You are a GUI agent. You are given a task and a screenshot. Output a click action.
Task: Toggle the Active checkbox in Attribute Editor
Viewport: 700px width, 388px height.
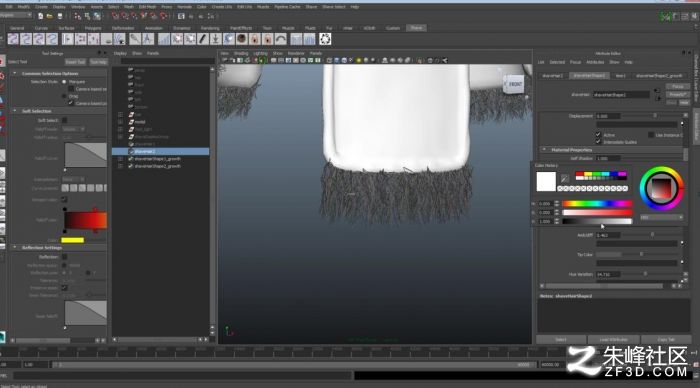tap(598, 135)
